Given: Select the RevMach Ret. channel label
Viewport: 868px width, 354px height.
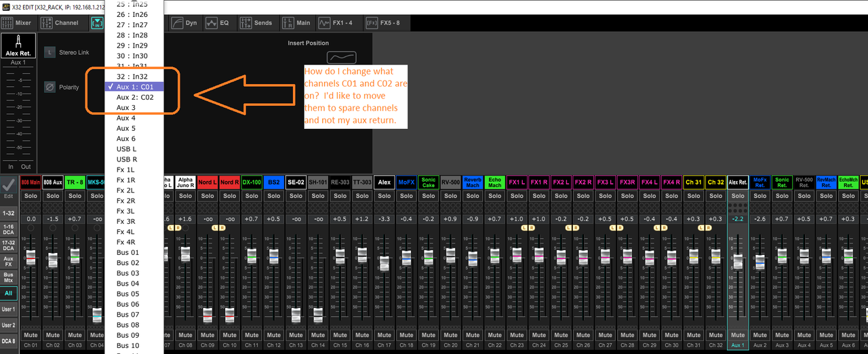Looking at the screenshot, I should 826,182.
